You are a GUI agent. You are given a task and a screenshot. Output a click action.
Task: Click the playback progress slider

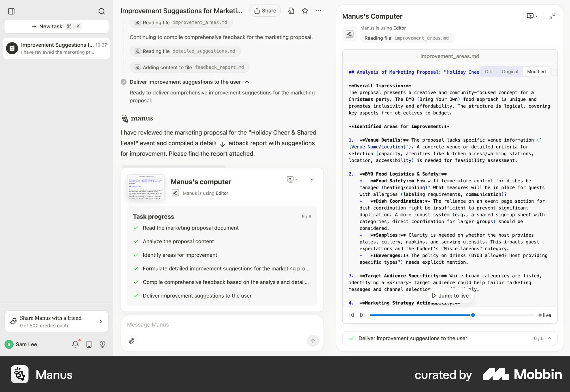pos(473,315)
